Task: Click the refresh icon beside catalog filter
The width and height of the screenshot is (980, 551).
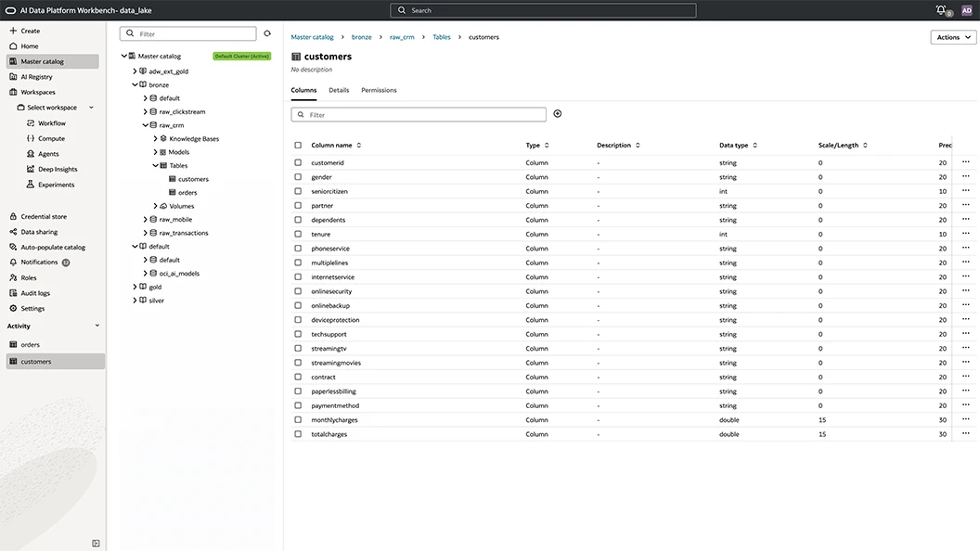Action: pyautogui.click(x=267, y=33)
